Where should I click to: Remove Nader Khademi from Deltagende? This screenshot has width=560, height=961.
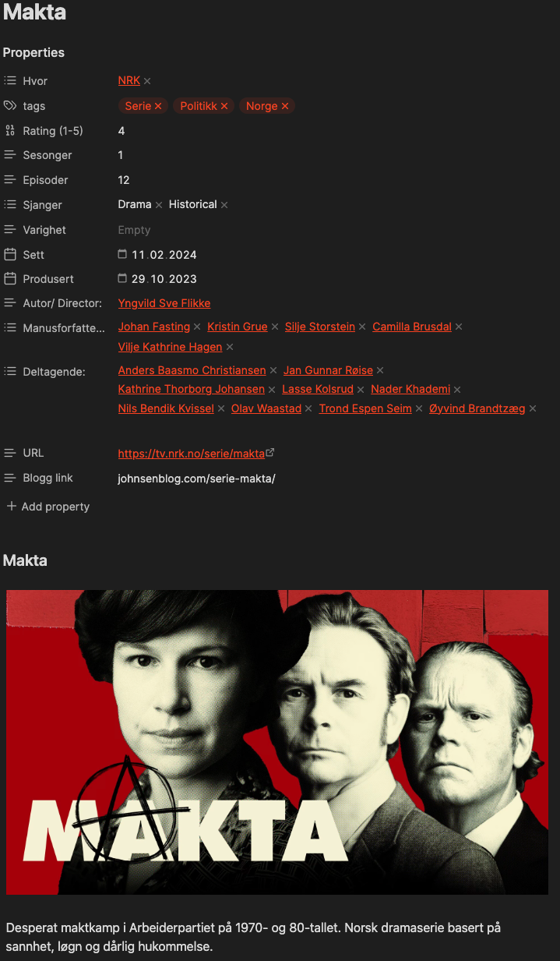coord(457,390)
